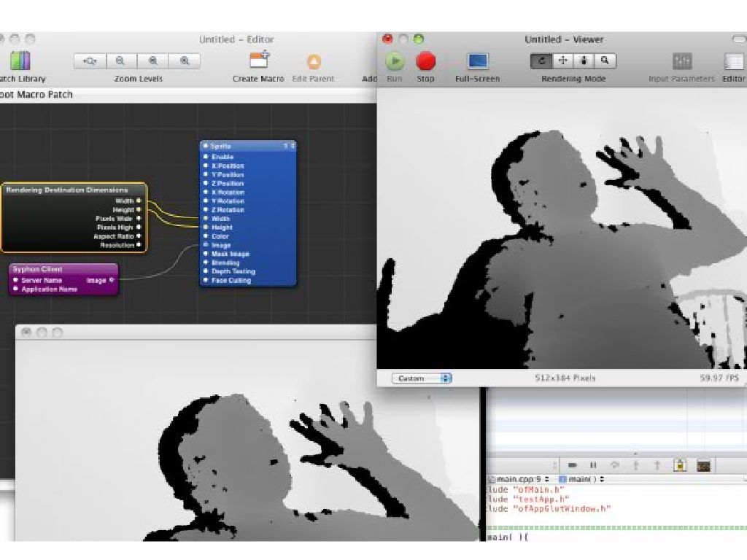
Task: Click the Blending port on Sprite patch
Action: 206,262
